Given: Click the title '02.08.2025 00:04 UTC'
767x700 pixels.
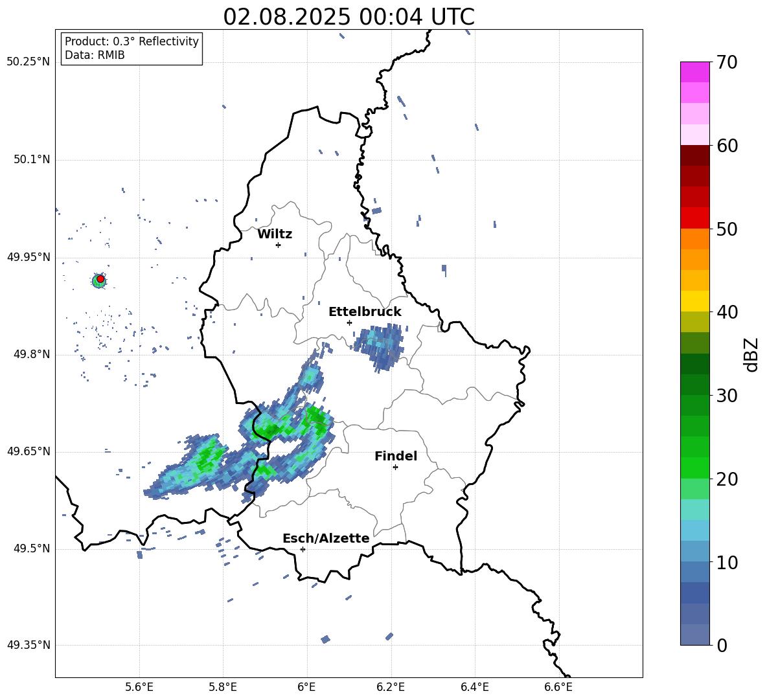Looking at the screenshot, I should (x=349, y=17).
